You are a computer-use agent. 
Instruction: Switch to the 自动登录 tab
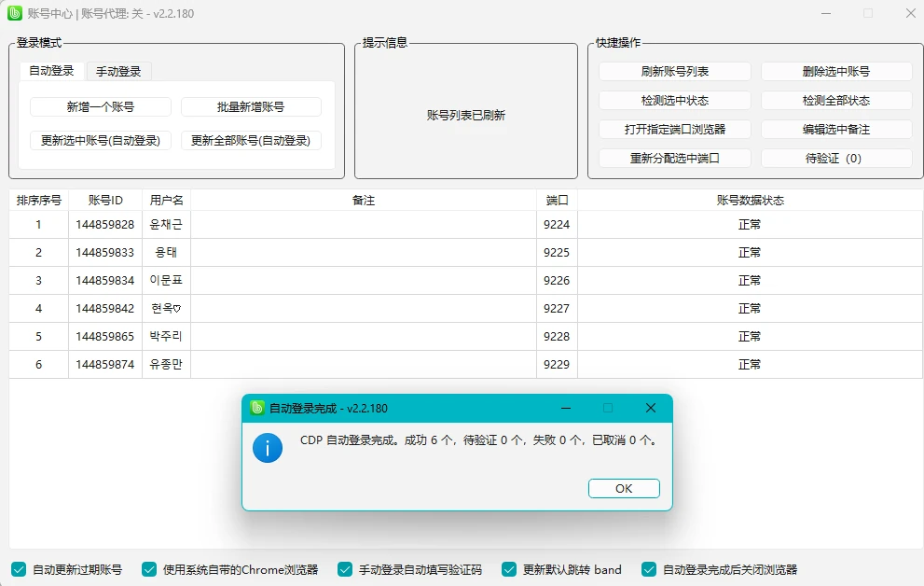tap(52, 71)
